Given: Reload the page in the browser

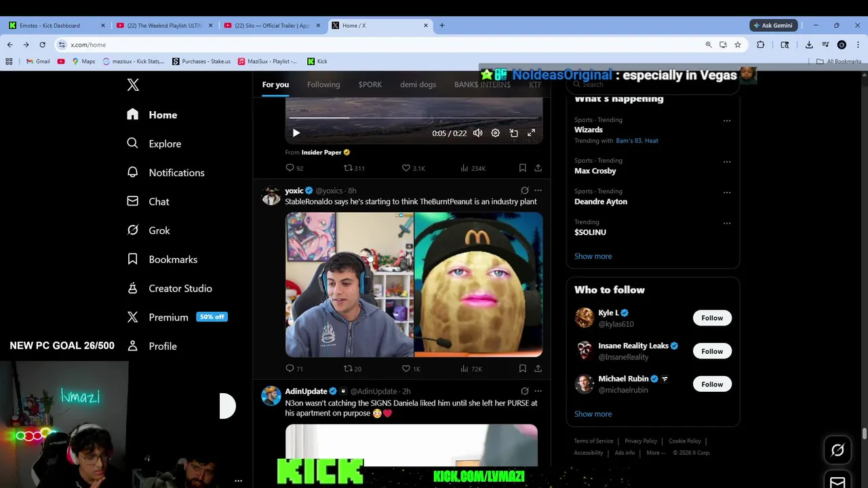Looking at the screenshot, I should [42, 45].
